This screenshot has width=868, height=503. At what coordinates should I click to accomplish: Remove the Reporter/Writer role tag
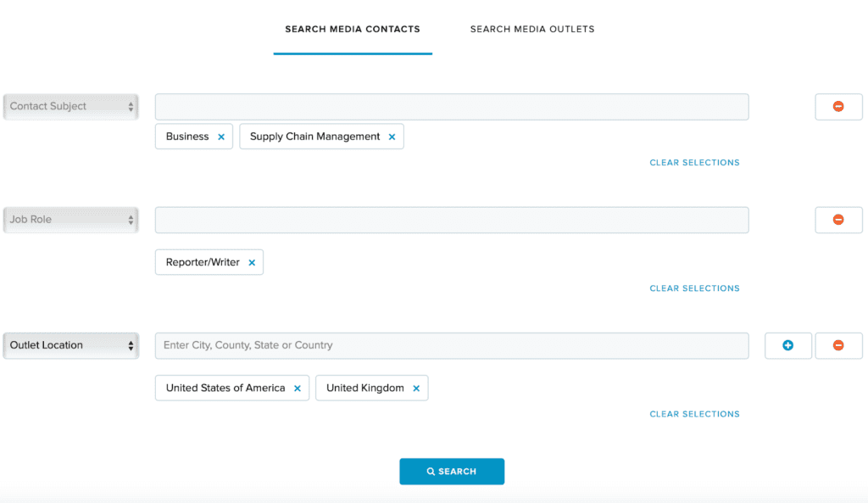coord(252,263)
